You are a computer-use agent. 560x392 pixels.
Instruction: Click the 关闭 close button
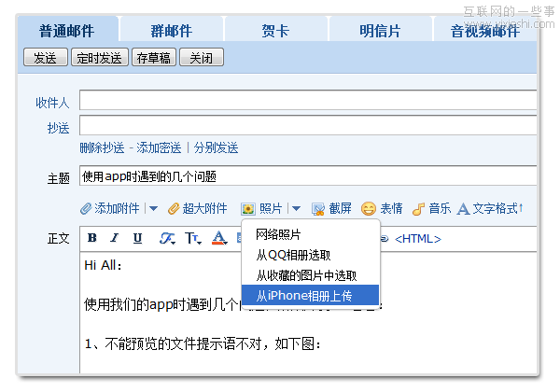pos(202,57)
